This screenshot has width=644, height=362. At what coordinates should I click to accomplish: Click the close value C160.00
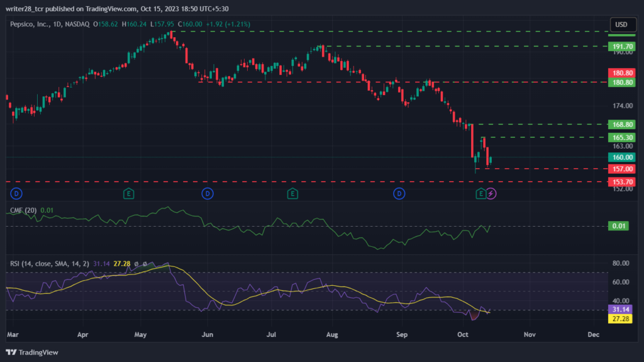(x=190, y=25)
